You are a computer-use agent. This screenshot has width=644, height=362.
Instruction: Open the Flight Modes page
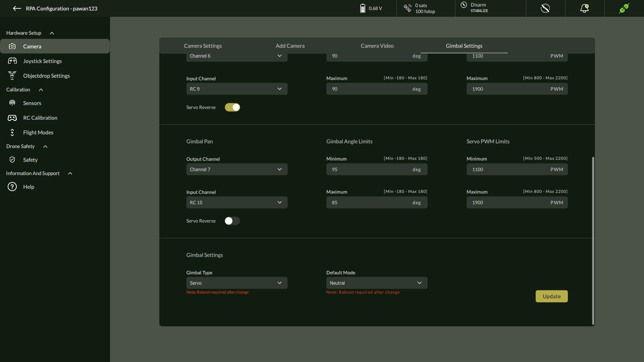55,132
